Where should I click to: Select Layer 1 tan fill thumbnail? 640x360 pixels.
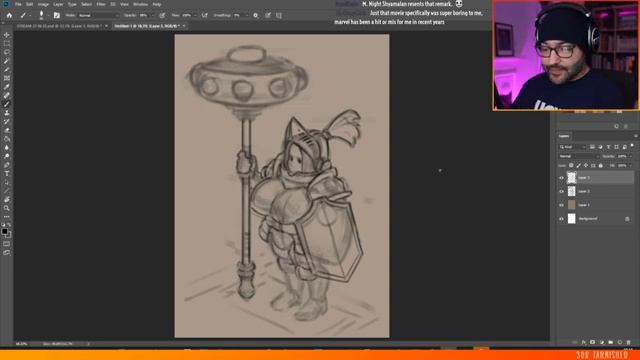571,205
